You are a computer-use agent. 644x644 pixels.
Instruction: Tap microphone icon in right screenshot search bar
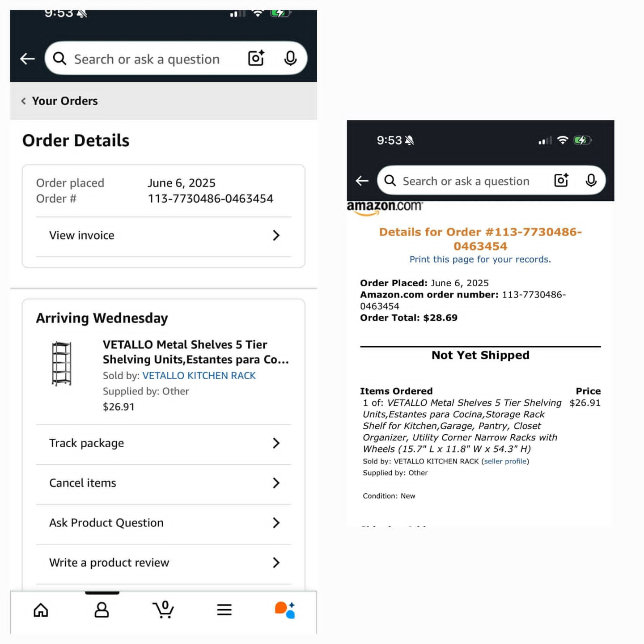[591, 180]
